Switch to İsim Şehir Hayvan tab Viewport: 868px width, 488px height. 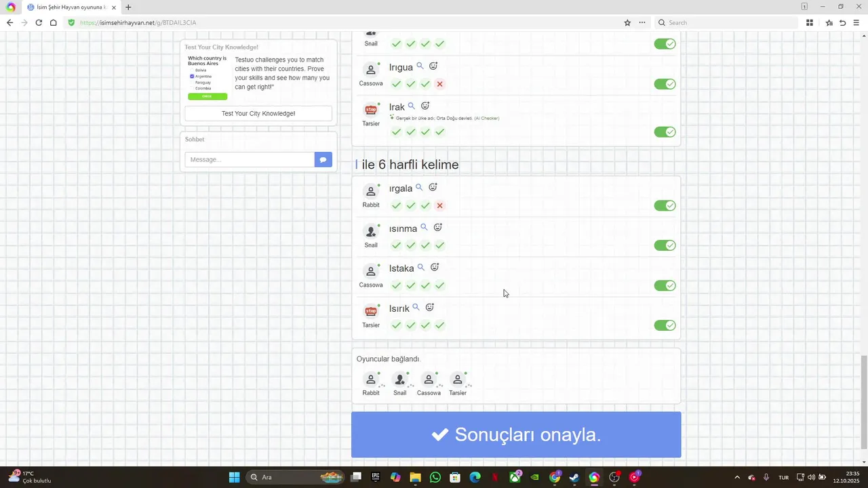tap(72, 7)
